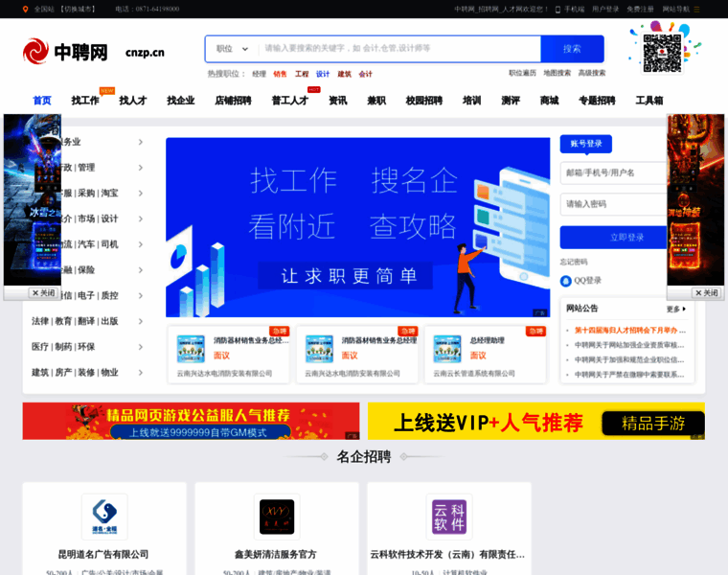This screenshot has height=575, width=728.
Task: Open the 工具箱 nav item
Action: point(649,101)
